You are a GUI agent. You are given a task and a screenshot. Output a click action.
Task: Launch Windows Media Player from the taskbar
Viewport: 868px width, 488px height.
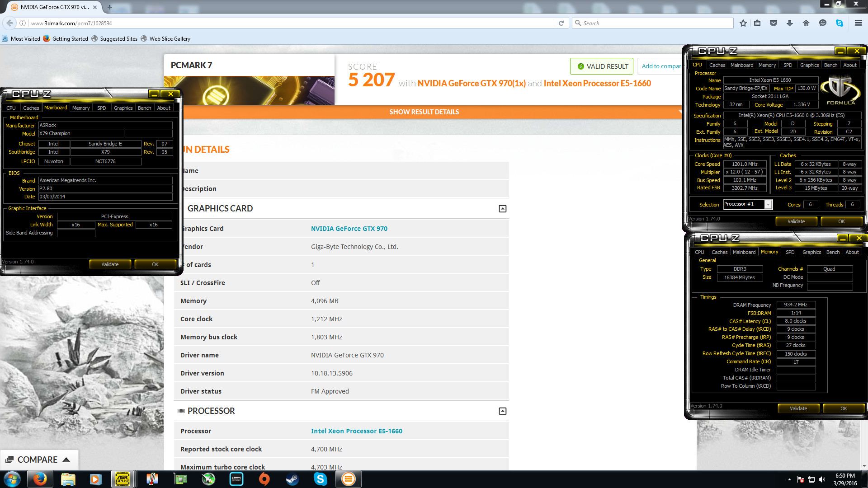(x=95, y=479)
